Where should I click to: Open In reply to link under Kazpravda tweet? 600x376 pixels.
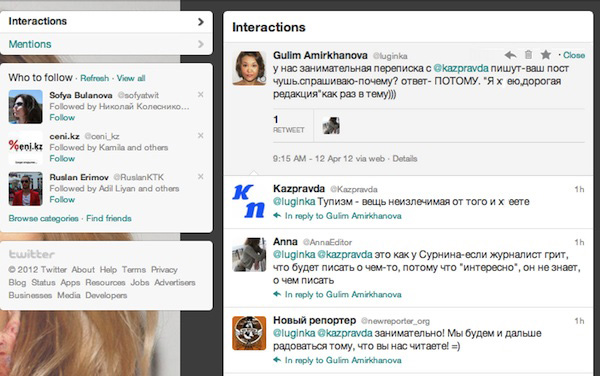(343, 216)
